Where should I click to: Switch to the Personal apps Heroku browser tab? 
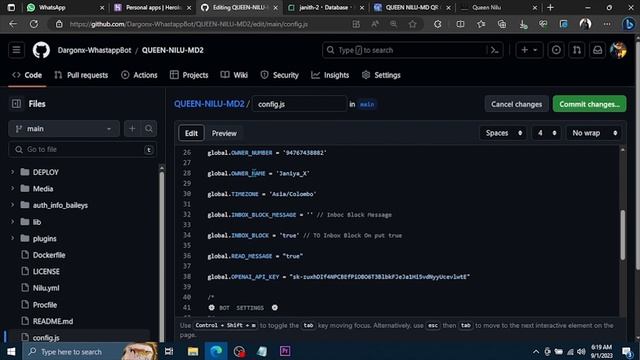[153, 7]
